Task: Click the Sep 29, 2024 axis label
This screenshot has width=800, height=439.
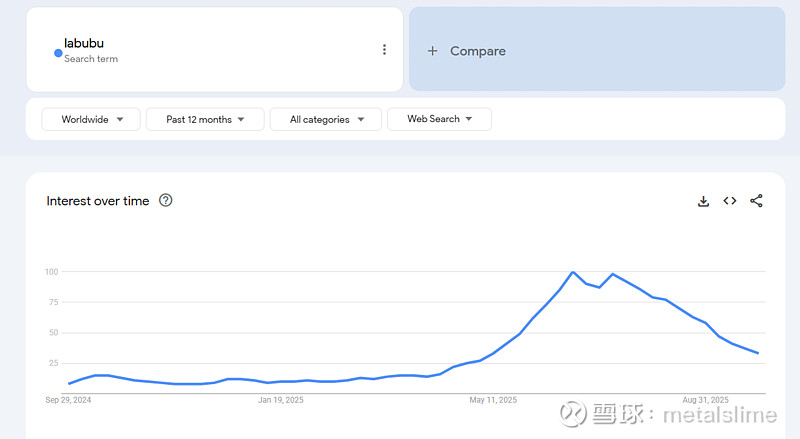Action: [69, 400]
